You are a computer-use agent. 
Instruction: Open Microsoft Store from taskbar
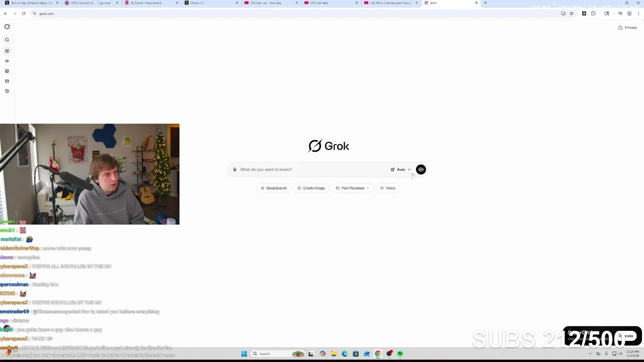coord(356,354)
